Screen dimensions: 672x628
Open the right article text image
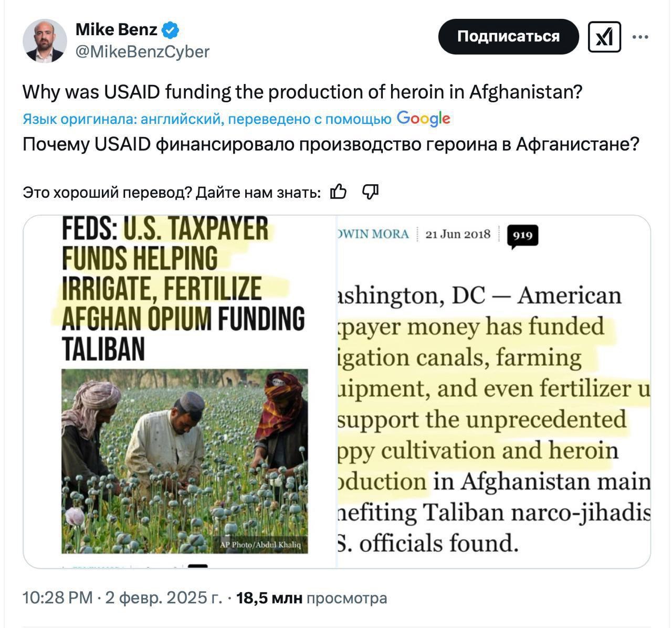point(493,391)
